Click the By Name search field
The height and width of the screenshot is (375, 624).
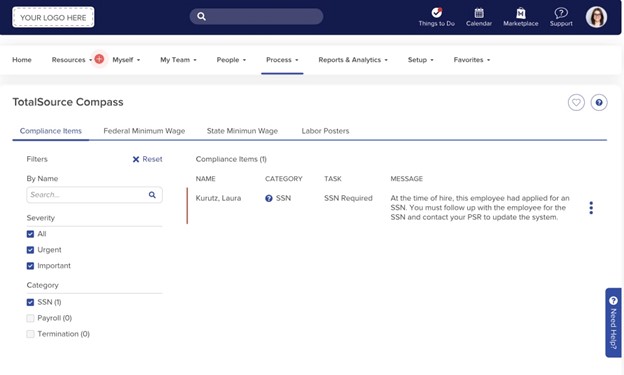[x=94, y=195]
